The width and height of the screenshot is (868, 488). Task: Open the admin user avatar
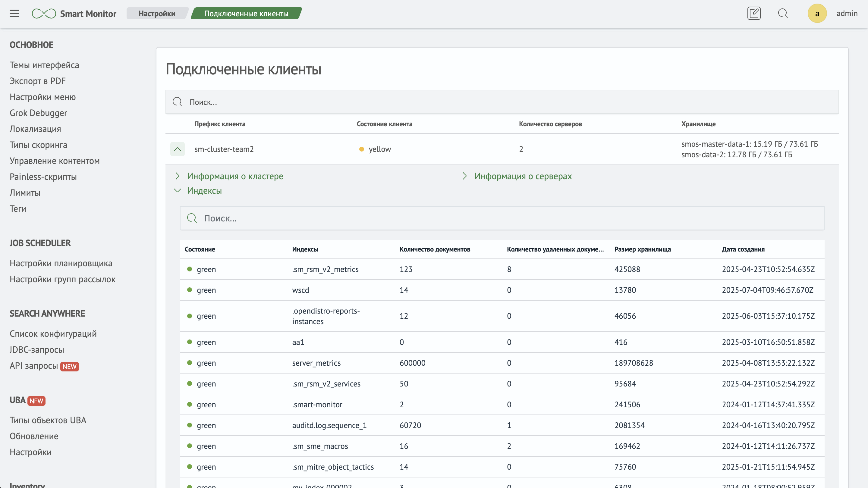pos(817,14)
